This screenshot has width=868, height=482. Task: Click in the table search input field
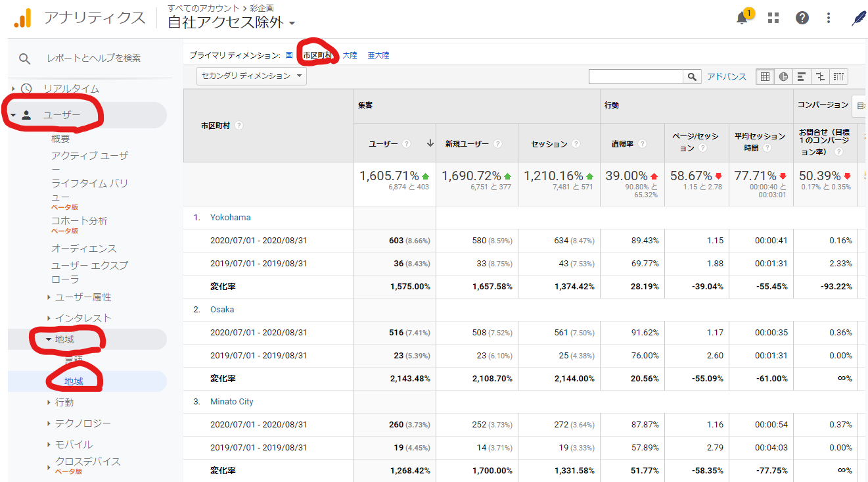point(636,77)
